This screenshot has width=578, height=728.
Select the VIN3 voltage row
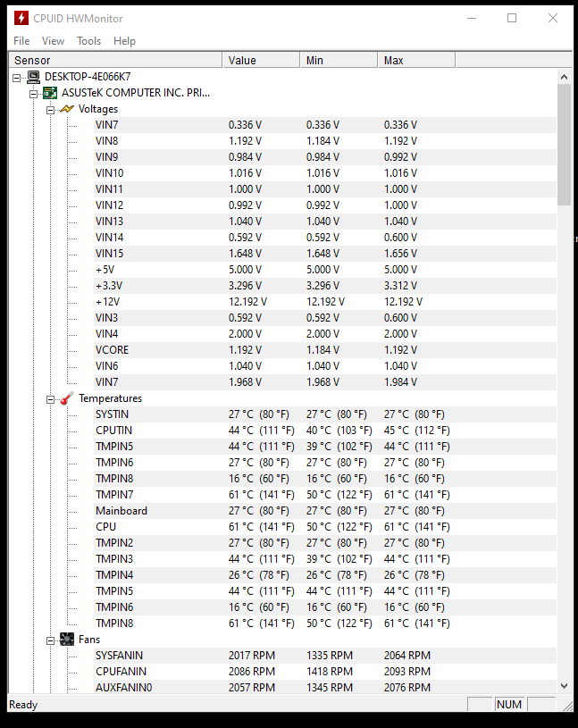click(324, 318)
